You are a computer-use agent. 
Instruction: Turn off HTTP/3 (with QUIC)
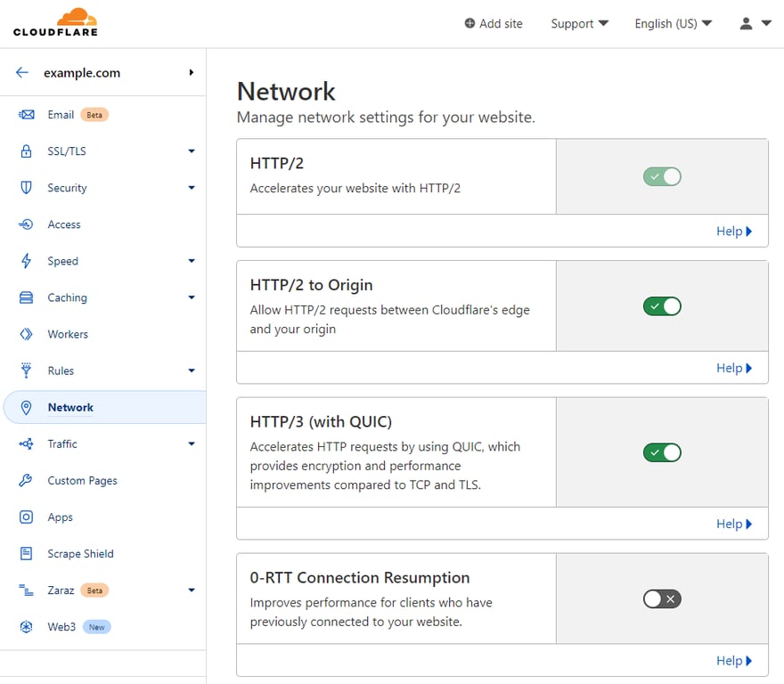(x=662, y=452)
